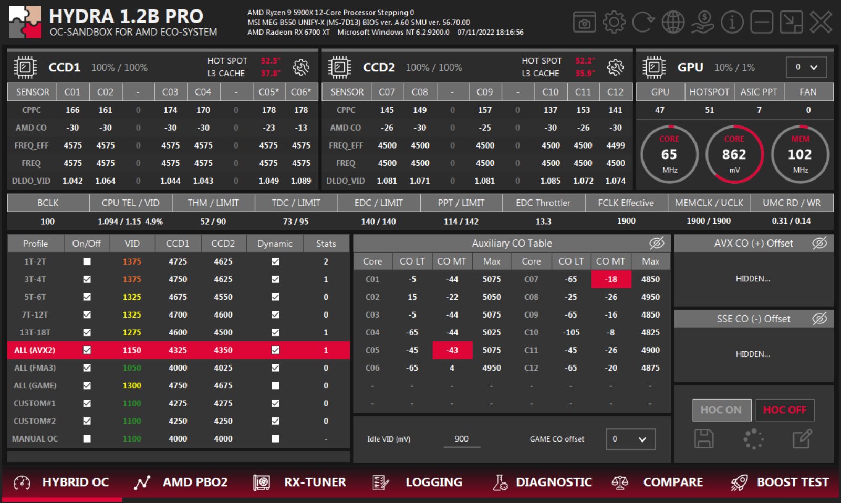Open the info icon in the title bar

732,23
